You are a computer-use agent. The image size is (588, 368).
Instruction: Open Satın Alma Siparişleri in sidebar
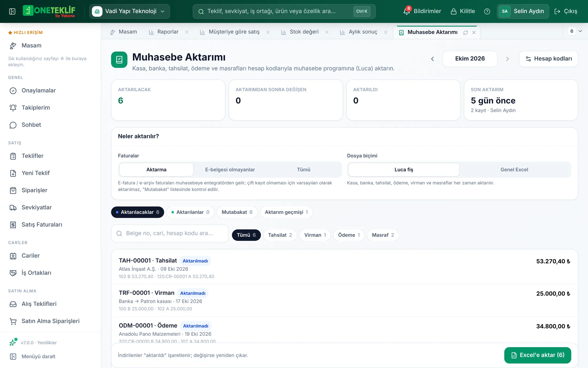click(x=51, y=321)
